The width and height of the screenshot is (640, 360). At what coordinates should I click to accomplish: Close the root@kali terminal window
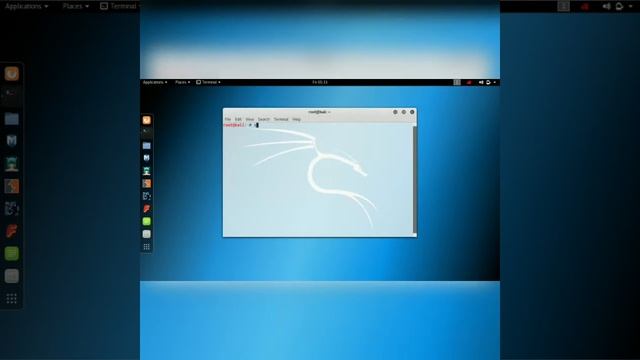pyautogui.click(x=412, y=112)
